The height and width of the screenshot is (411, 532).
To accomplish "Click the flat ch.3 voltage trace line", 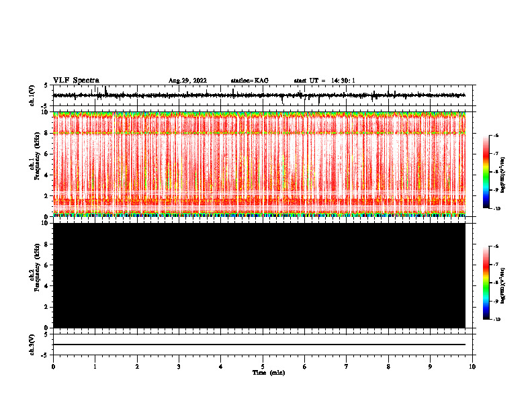I will point(259,345).
